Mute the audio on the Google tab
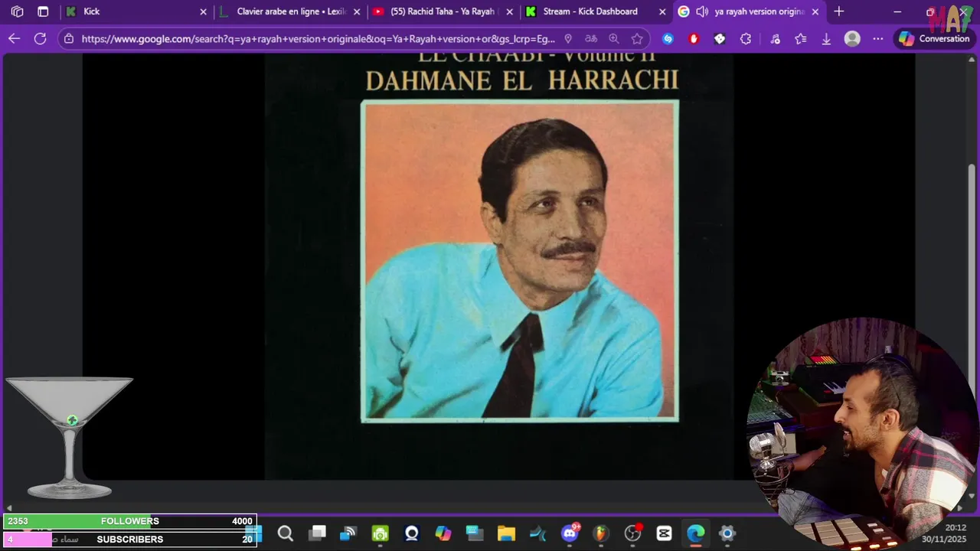 coord(701,11)
